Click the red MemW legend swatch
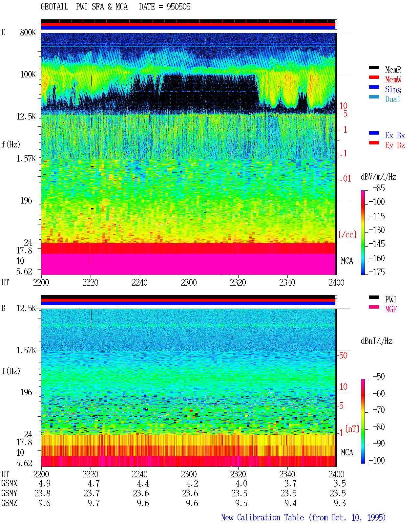 [374, 77]
